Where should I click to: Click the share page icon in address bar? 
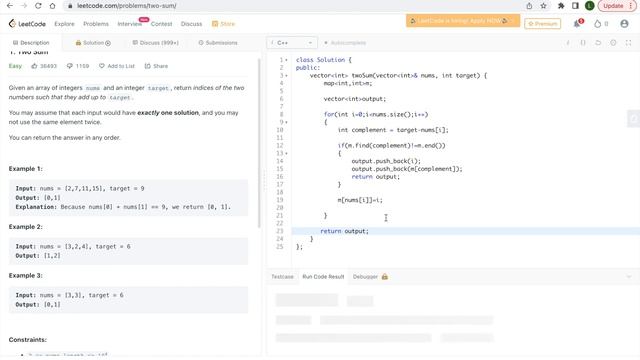coord(529,6)
